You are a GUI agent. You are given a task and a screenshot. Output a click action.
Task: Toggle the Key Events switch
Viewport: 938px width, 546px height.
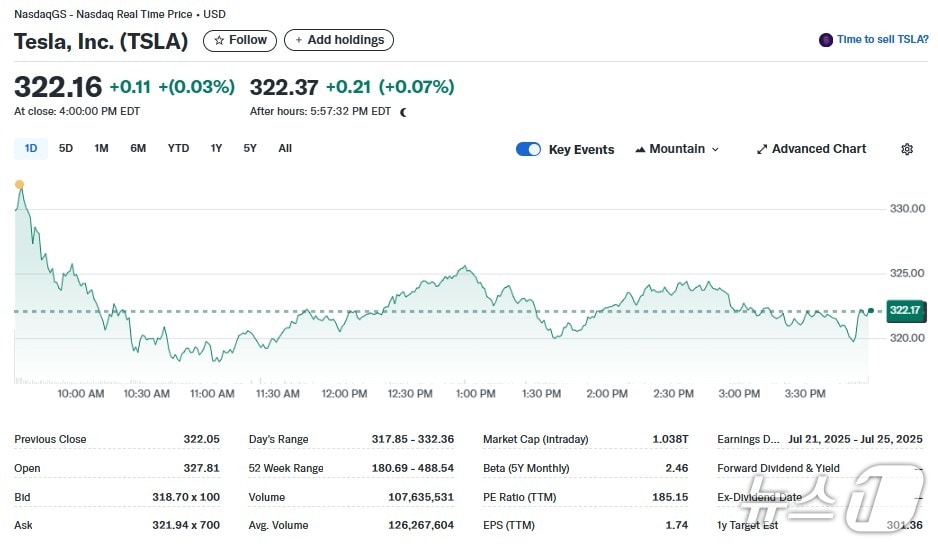pos(528,149)
